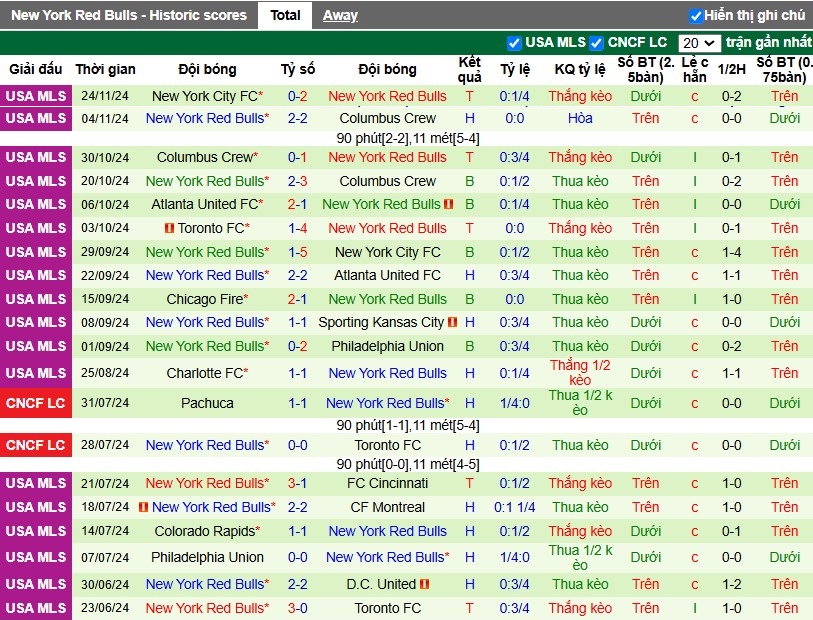Click the date 08/09/24
The height and width of the screenshot is (620, 813).
point(105,322)
